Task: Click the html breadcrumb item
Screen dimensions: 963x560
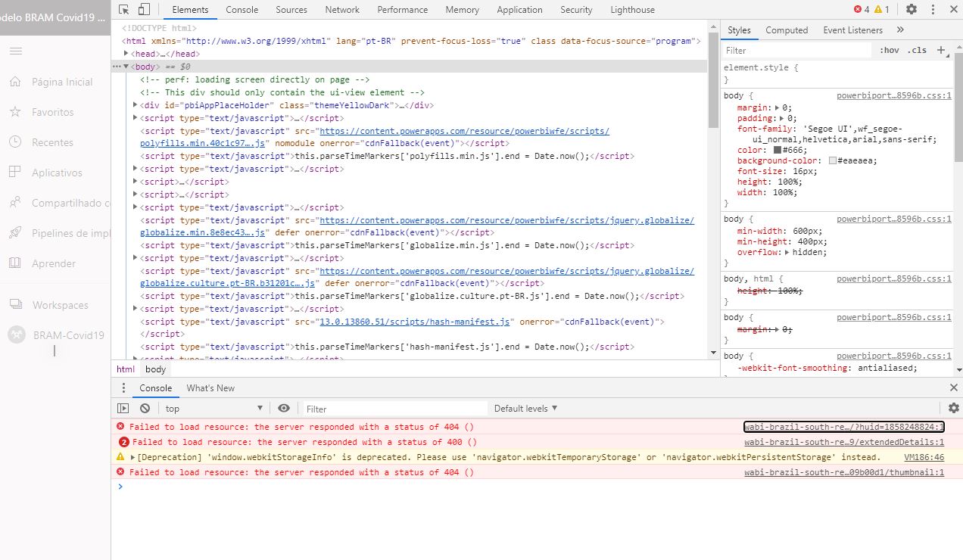Action: coord(126,369)
